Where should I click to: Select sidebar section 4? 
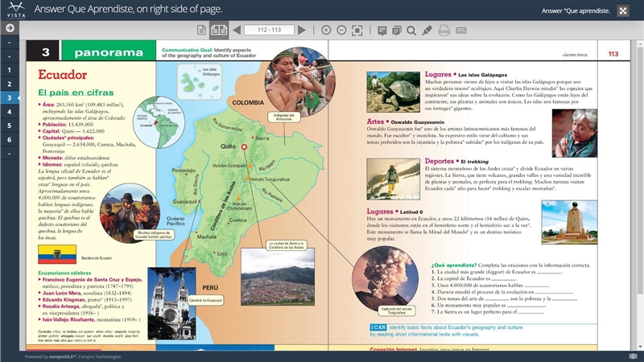10,112
